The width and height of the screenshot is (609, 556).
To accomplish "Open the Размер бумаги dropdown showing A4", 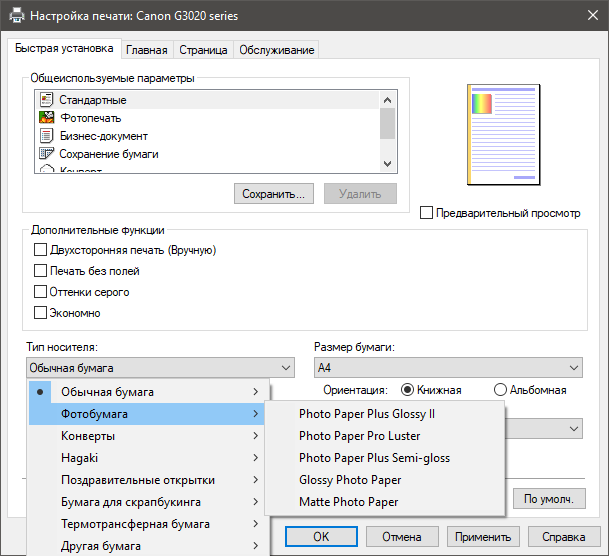I will click(x=448, y=368).
